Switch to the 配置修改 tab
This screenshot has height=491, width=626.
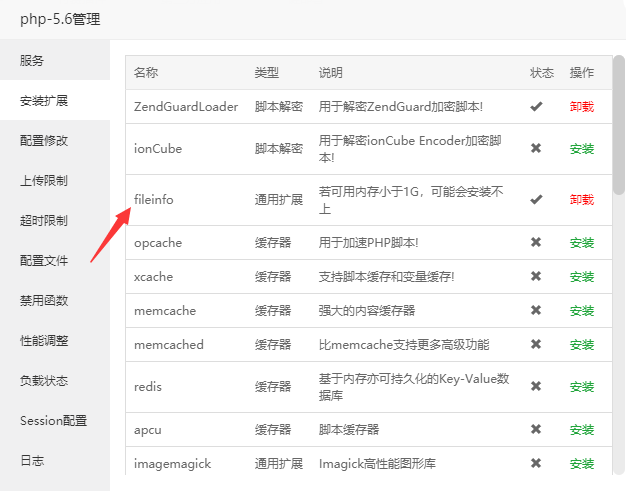coord(55,140)
